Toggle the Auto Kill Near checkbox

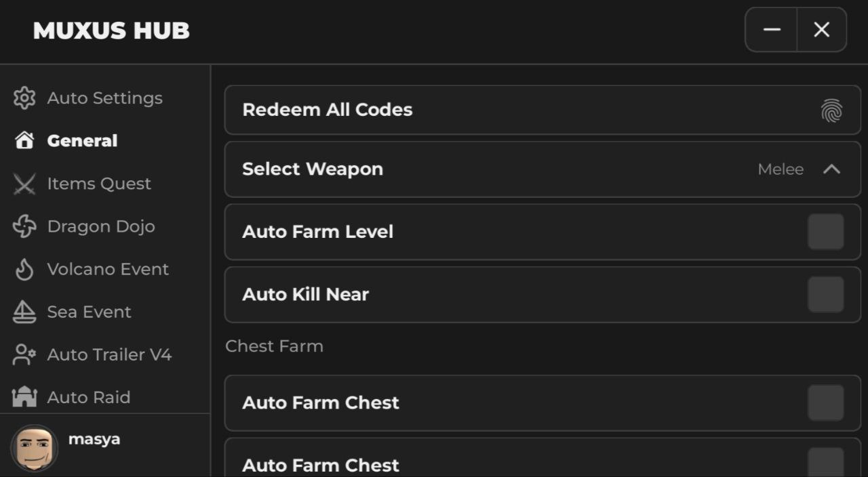825,294
